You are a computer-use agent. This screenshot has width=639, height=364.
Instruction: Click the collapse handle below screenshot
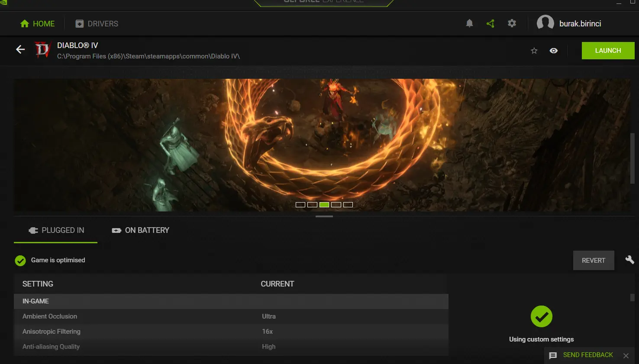click(324, 216)
